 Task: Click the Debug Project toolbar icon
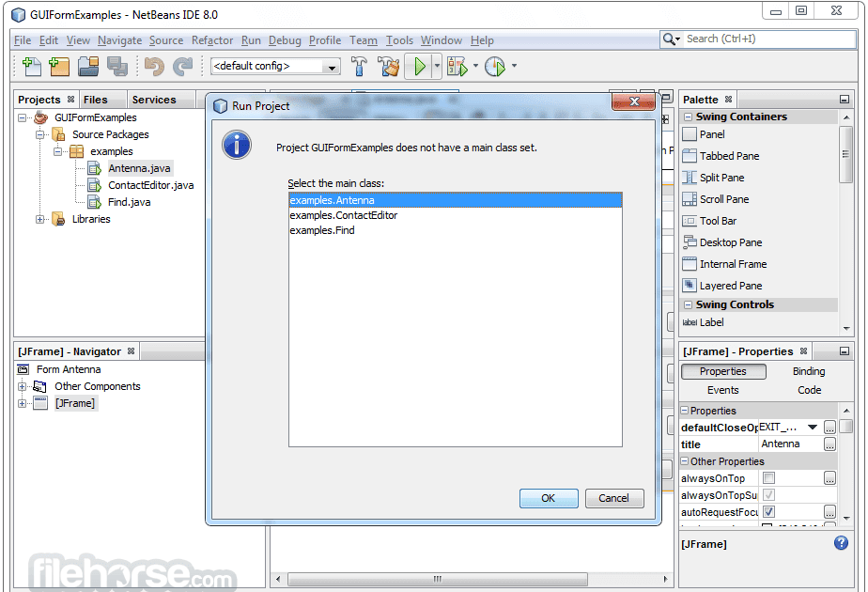[457, 67]
